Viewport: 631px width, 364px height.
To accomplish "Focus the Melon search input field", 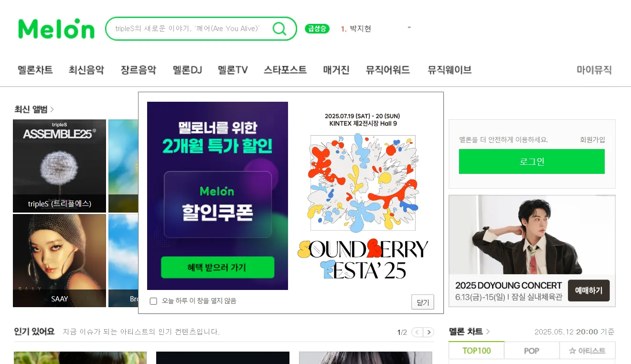I will point(189,29).
